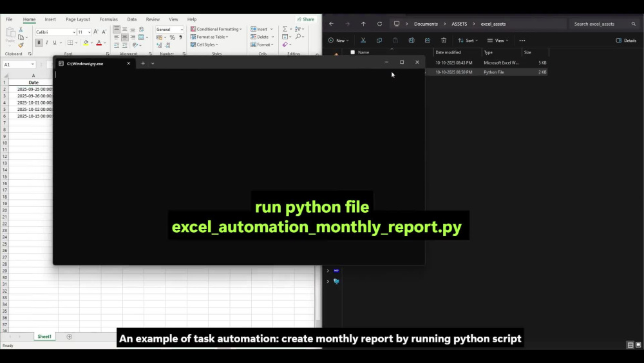Toggle Align Left in Excel ribbon
The height and width of the screenshot is (363, 644).
tap(117, 37)
